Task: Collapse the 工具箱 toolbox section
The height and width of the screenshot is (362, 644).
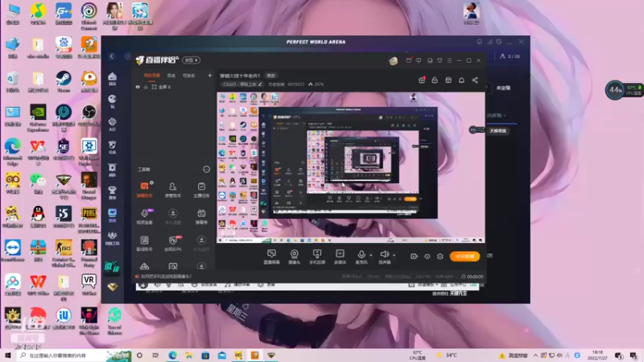Action: click(206, 169)
